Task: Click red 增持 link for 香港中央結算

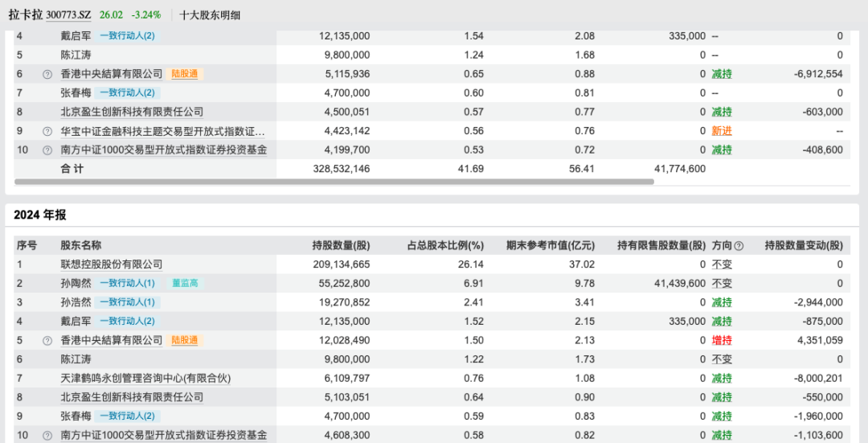Action: (x=722, y=340)
